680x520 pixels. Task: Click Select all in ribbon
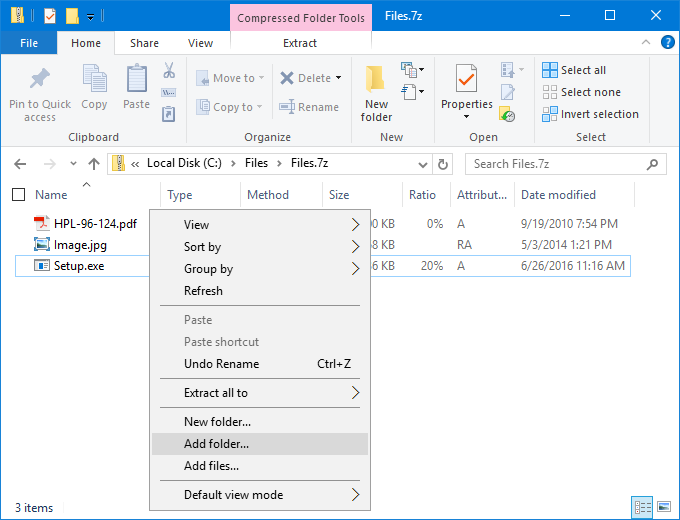pos(574,70)
